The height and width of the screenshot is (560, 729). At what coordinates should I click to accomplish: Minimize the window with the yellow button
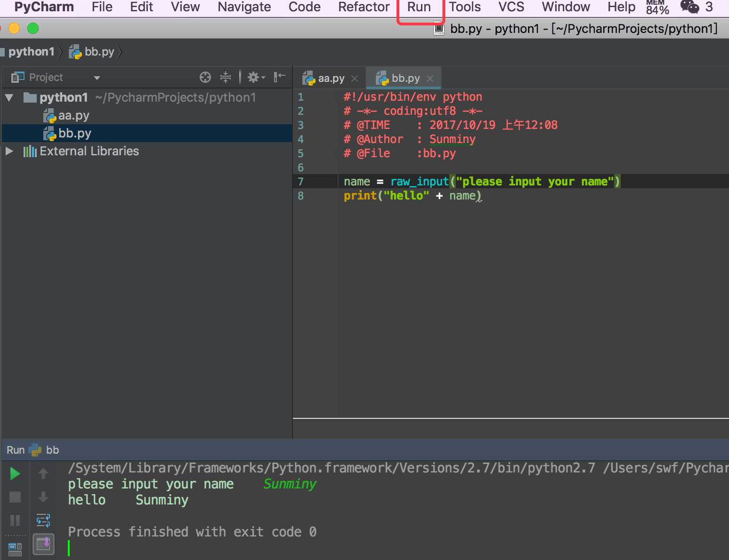point(14,29)
